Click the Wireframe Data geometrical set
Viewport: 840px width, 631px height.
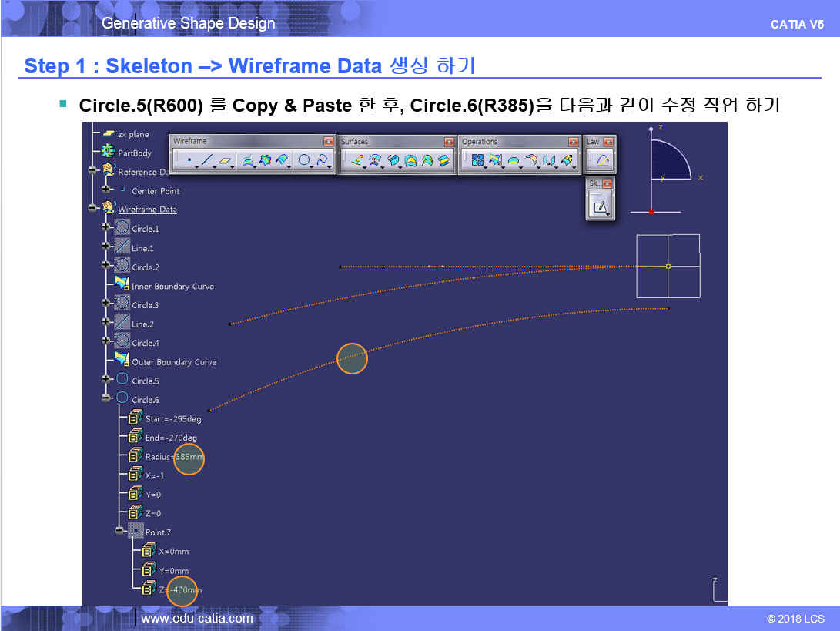147,210
